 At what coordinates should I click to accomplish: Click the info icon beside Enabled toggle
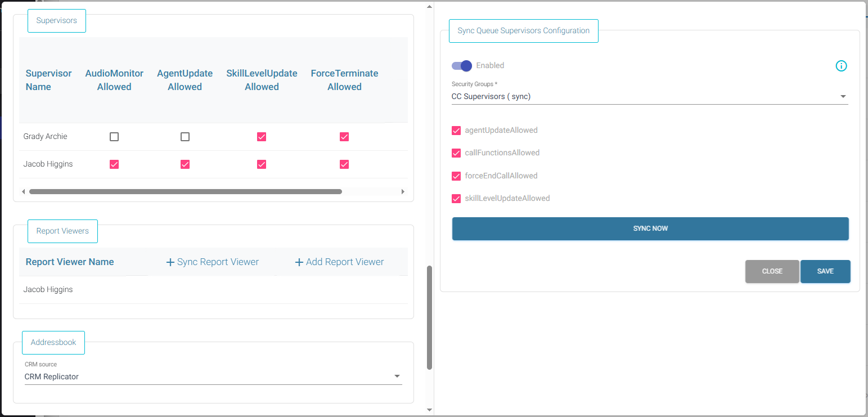[841, 66]
